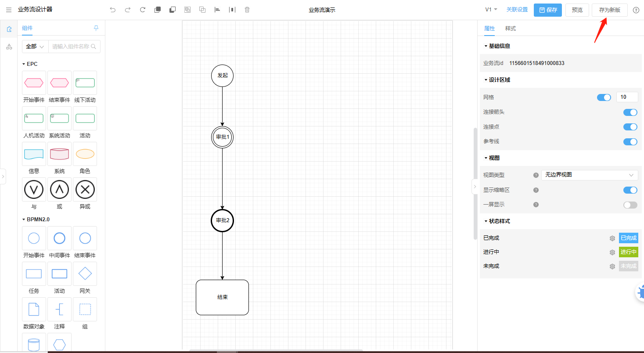Click the delete trash can icon
This screenshot has width=644, height=353.
pos(247,10)
